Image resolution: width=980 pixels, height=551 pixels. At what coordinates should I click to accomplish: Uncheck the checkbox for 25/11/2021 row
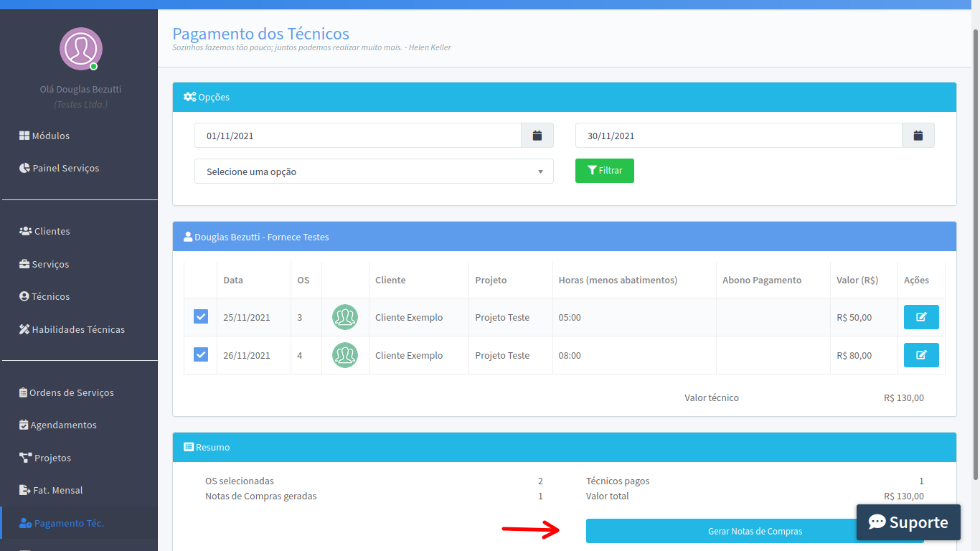[x=201, y=316]
